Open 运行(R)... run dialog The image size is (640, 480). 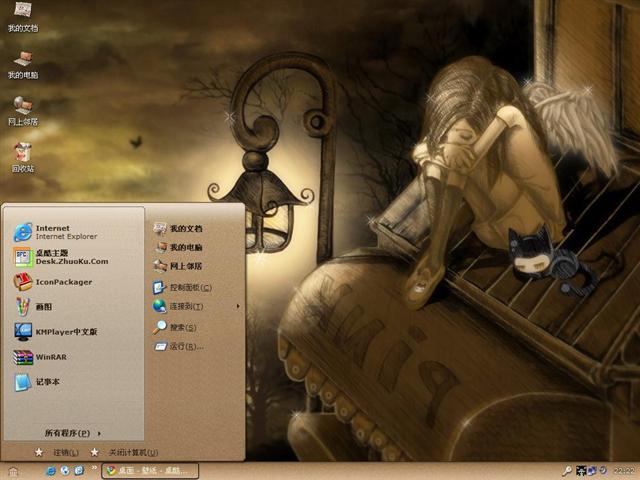[x=179, y=347]
